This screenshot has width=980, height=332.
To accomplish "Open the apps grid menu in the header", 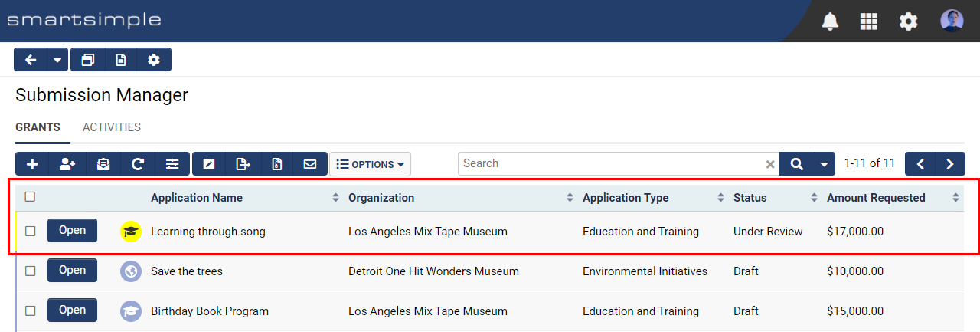I will (869, 21).
